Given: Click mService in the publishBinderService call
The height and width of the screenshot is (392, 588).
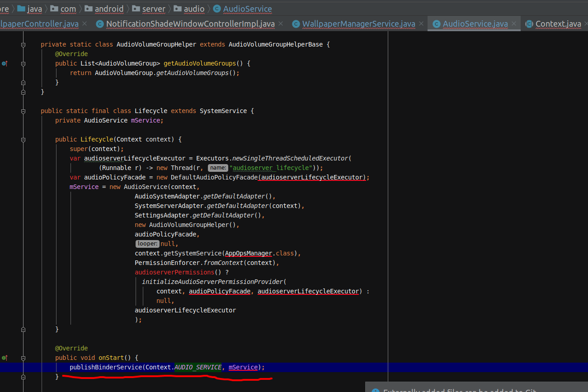Looking at the screenshot, I should click(243, 367).
